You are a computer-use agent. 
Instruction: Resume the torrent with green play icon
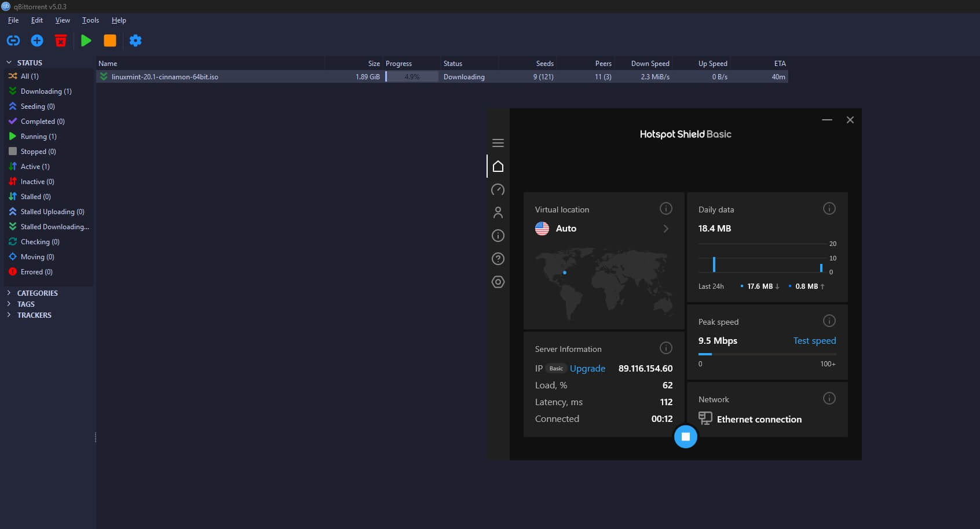pos(86,41)
